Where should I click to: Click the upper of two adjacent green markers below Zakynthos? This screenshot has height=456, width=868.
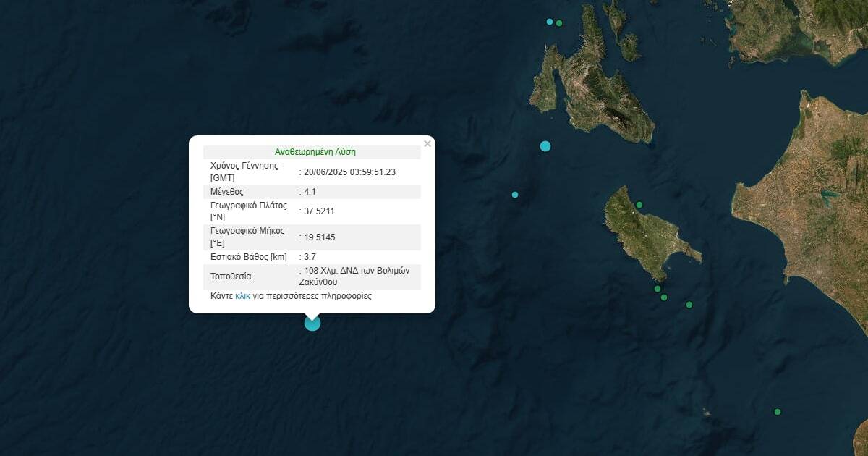(x=658, y=289)
